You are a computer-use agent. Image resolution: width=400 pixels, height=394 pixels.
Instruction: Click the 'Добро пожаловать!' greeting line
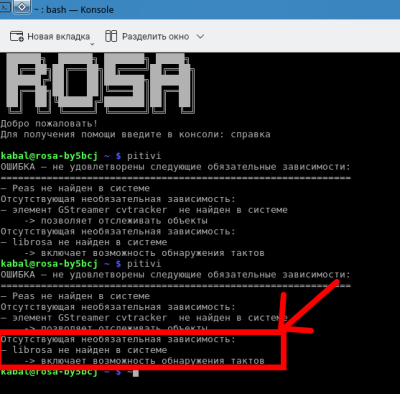point(49,124)
